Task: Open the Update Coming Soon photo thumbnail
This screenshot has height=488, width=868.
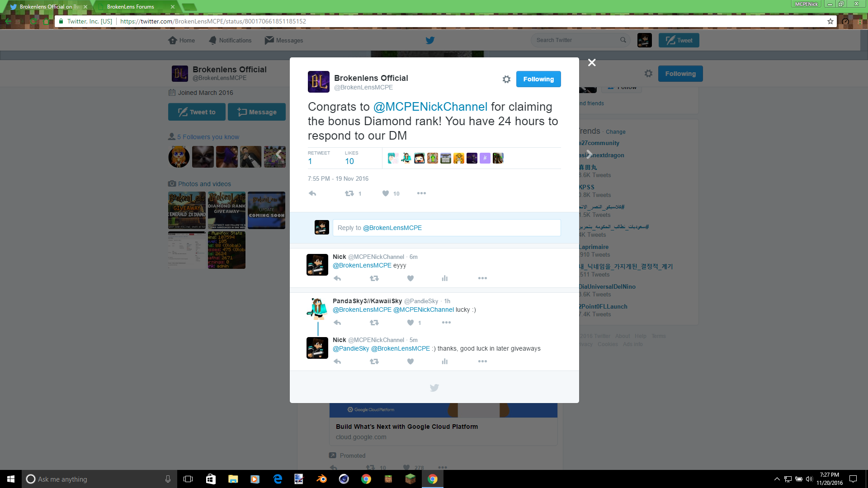Action: pos(266,210)
